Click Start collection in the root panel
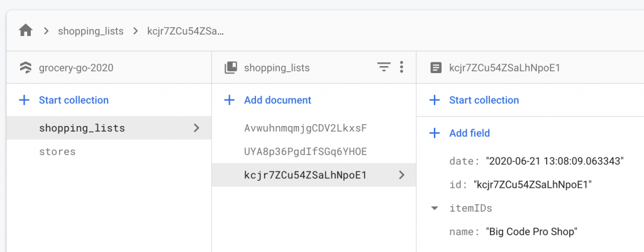Screen dimensions: 644x252 coord(74,100)
